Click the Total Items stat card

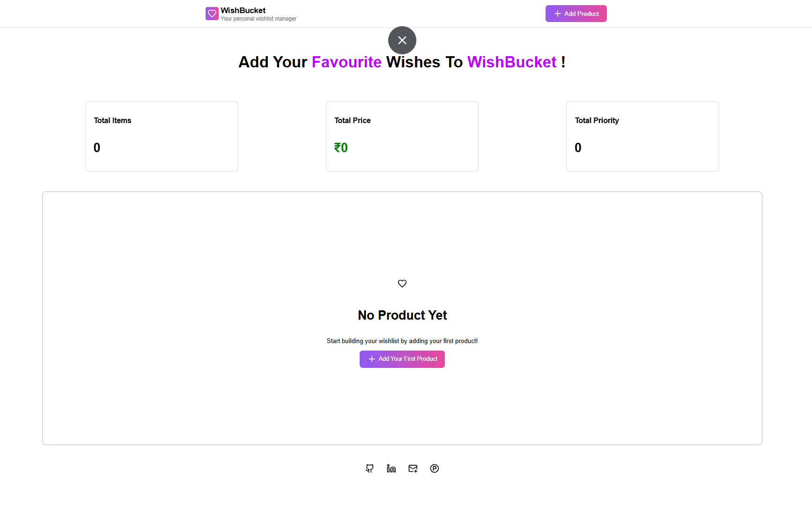point(162,136)
